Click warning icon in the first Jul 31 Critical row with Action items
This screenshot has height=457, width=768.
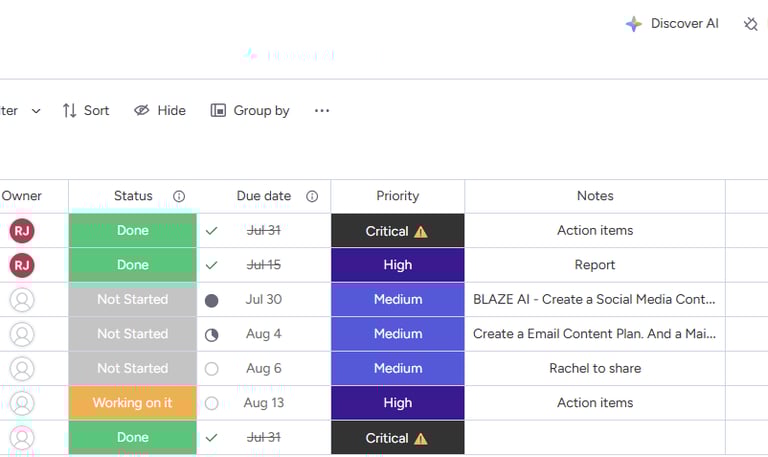[x=421, y=232]
